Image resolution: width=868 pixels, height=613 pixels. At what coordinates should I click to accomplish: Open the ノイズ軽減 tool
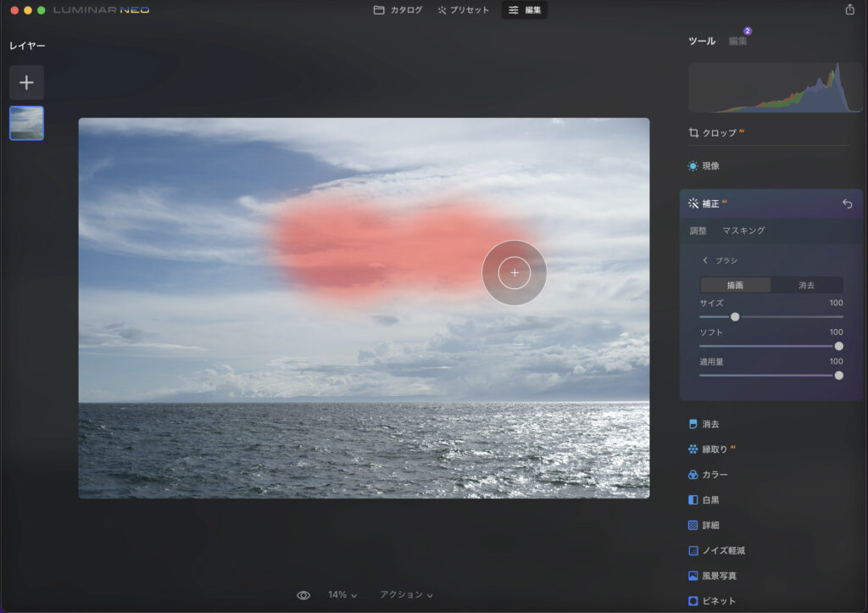(x=724, y=550)
